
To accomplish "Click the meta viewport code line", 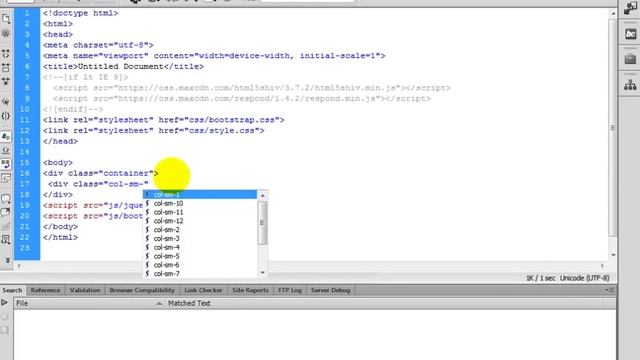I will 214,56.
